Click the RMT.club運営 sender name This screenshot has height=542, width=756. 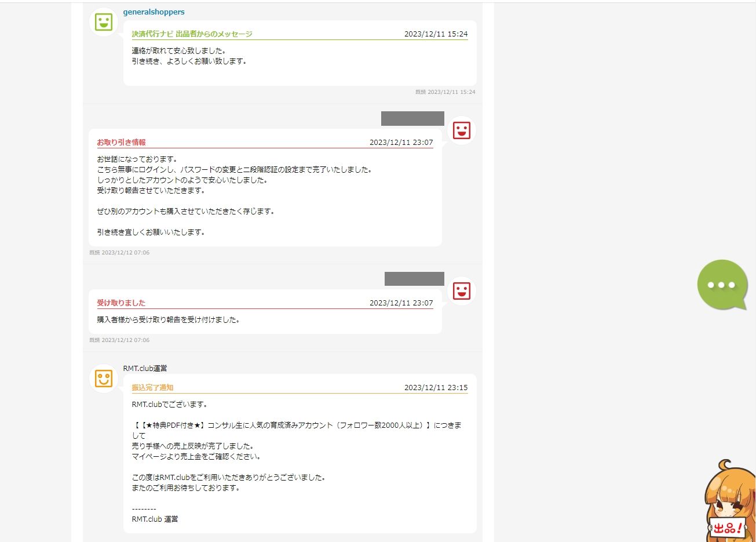click(145, 369)
